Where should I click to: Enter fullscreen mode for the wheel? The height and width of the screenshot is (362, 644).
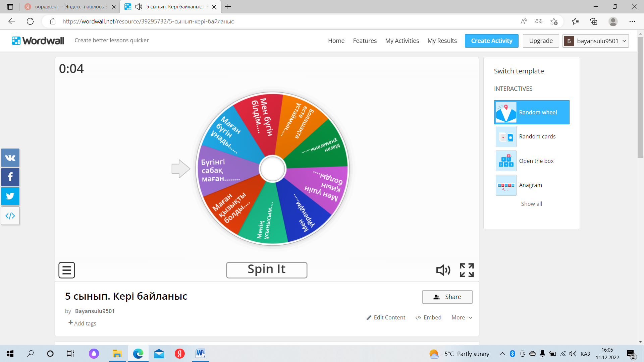tap(467, 270)
